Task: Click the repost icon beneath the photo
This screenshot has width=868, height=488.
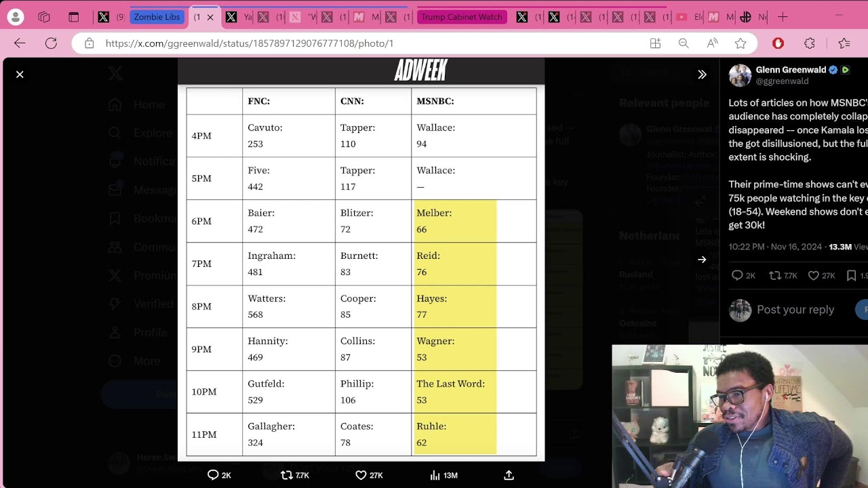Action: click(287, 475)
